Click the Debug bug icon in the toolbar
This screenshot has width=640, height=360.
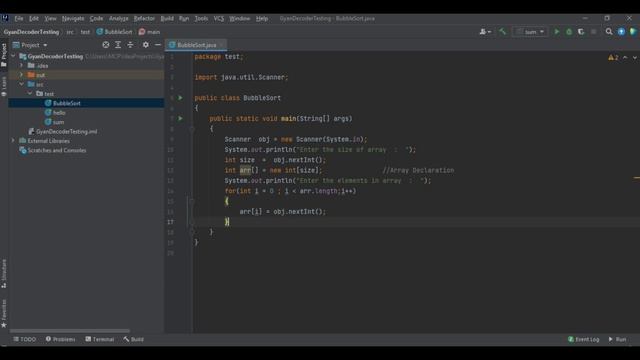click(x=569, y=31)
